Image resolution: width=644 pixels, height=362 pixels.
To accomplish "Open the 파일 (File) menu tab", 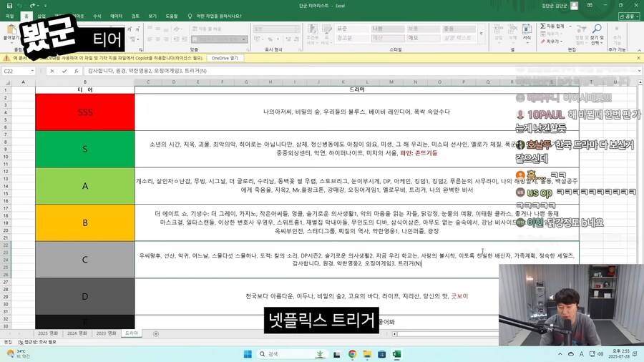I will 10,16.
